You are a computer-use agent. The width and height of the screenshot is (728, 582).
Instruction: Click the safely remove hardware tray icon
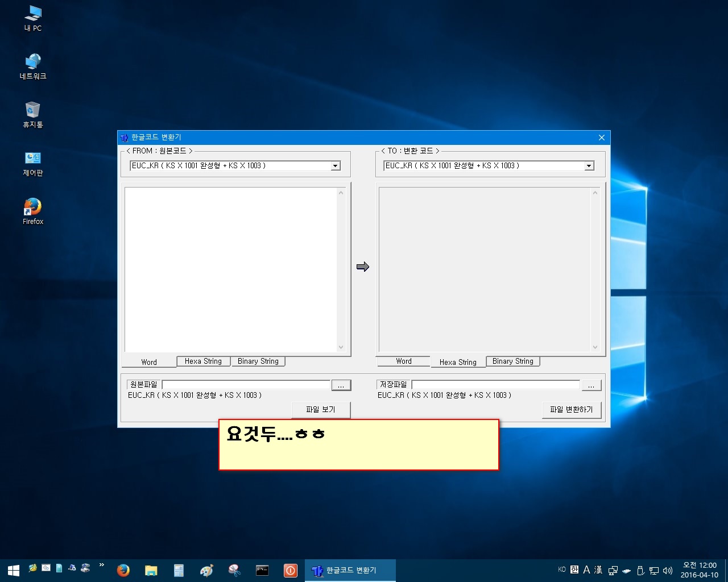tap(640, 570)
